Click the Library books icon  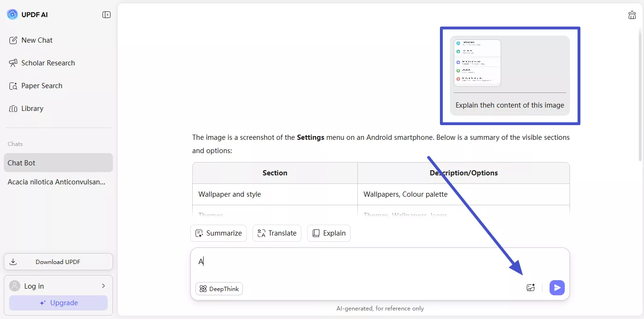coord(13,109)
